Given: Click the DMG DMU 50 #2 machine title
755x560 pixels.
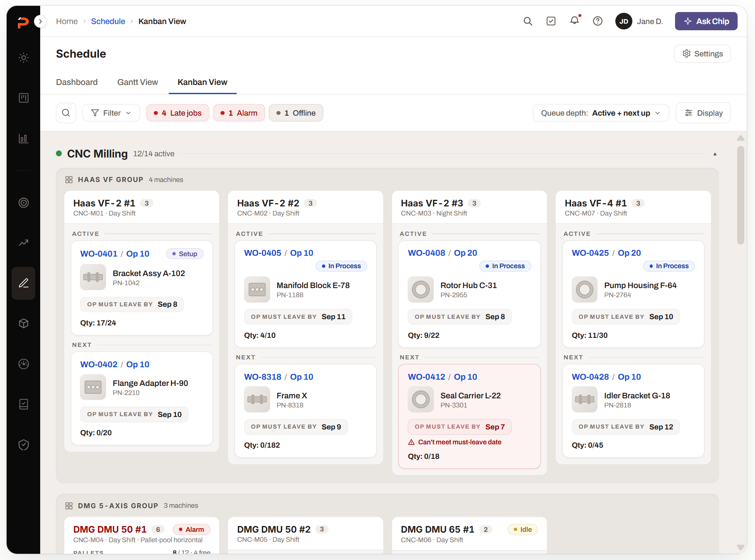Looking at the screenshot, I should pyautogui.click(x=273, y=529).
